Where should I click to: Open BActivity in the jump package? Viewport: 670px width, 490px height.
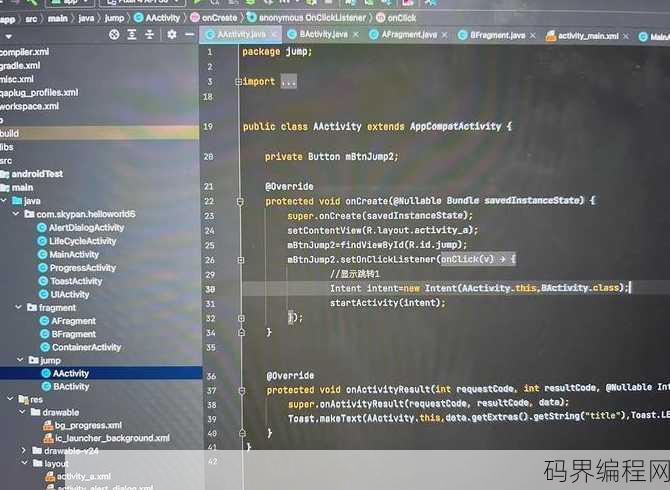click(66, 387)
